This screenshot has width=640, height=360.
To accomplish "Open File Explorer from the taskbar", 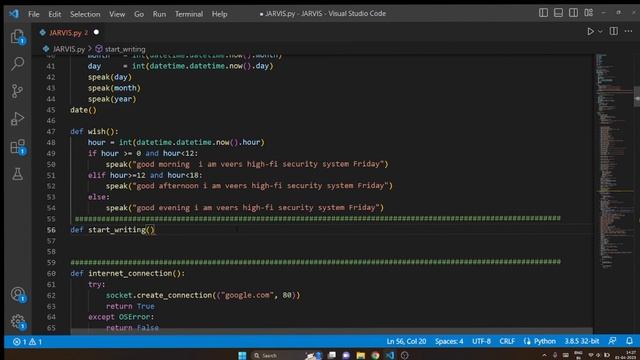I will point(360,356).
